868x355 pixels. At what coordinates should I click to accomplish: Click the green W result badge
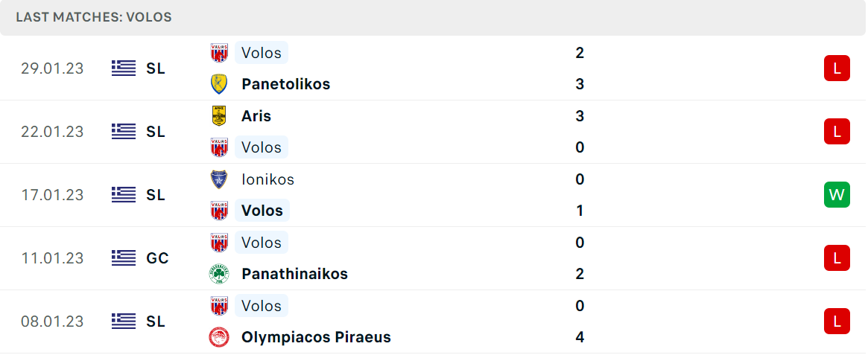[837, 195]
